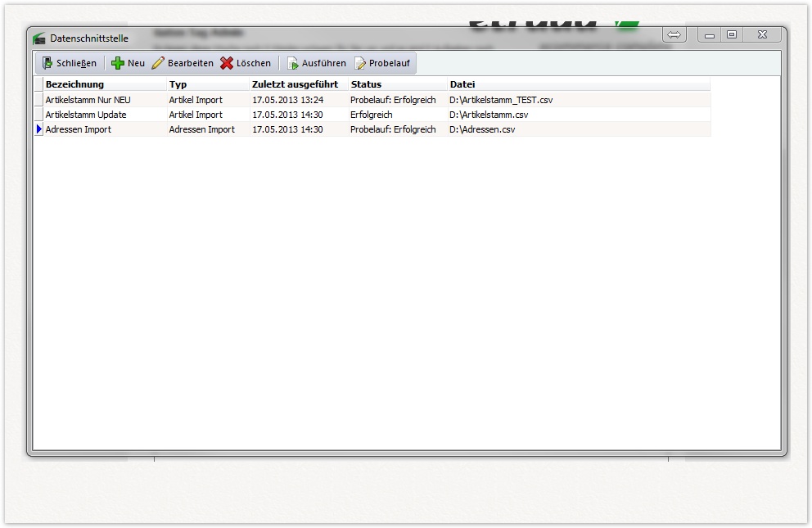Click the double-arrow button in the title bar

674,34
